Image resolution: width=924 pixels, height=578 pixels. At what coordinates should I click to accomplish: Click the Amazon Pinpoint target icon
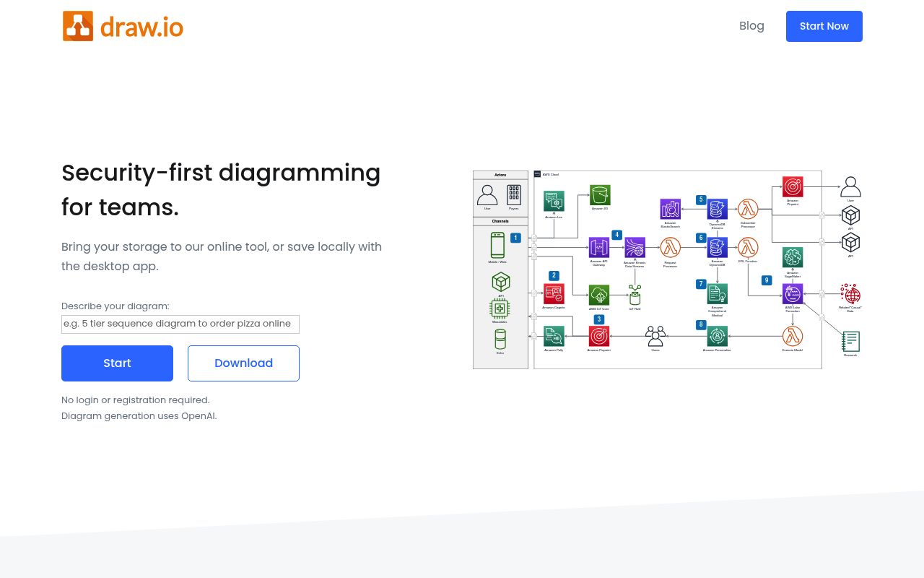click(598, 335)
